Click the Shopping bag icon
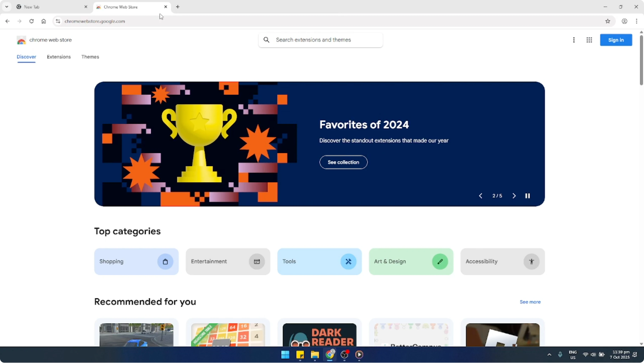The width and height of the screenshot is (644, 363). point(165,262)
